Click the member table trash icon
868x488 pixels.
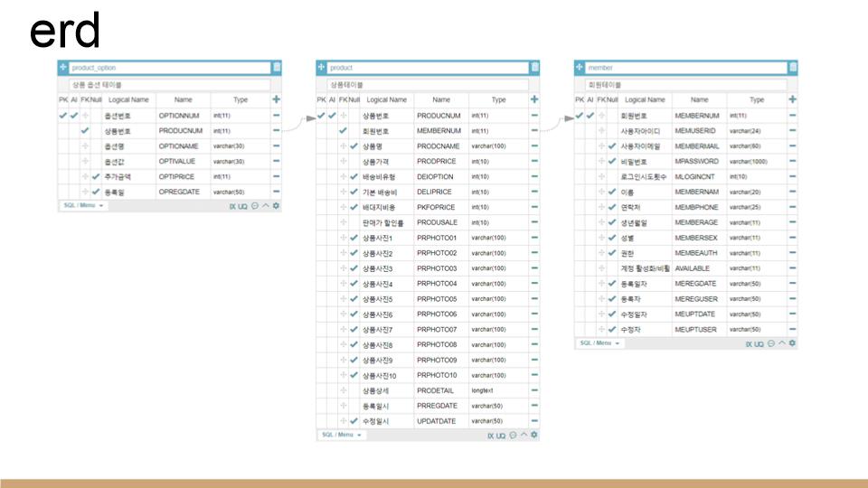pos(793,68)
